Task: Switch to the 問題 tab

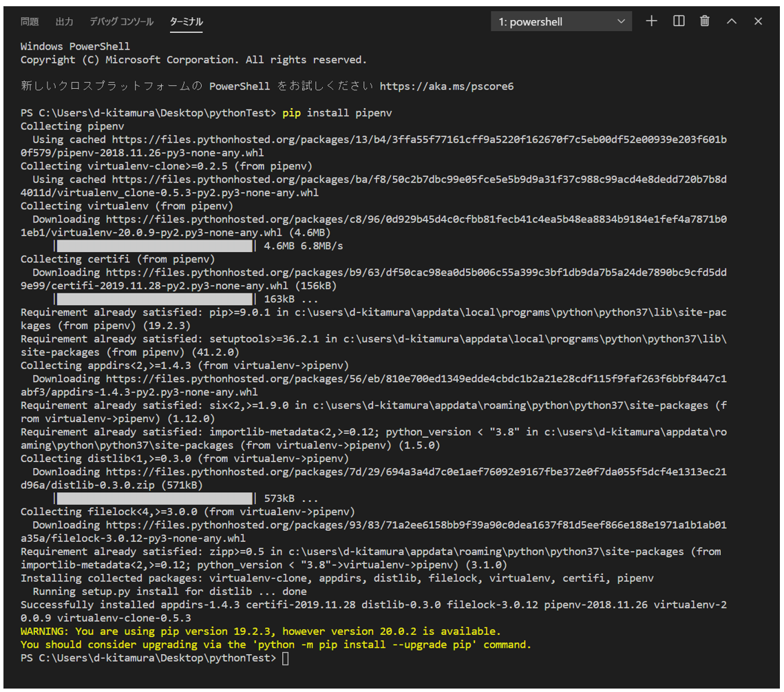Action: (x=30, y=21)
